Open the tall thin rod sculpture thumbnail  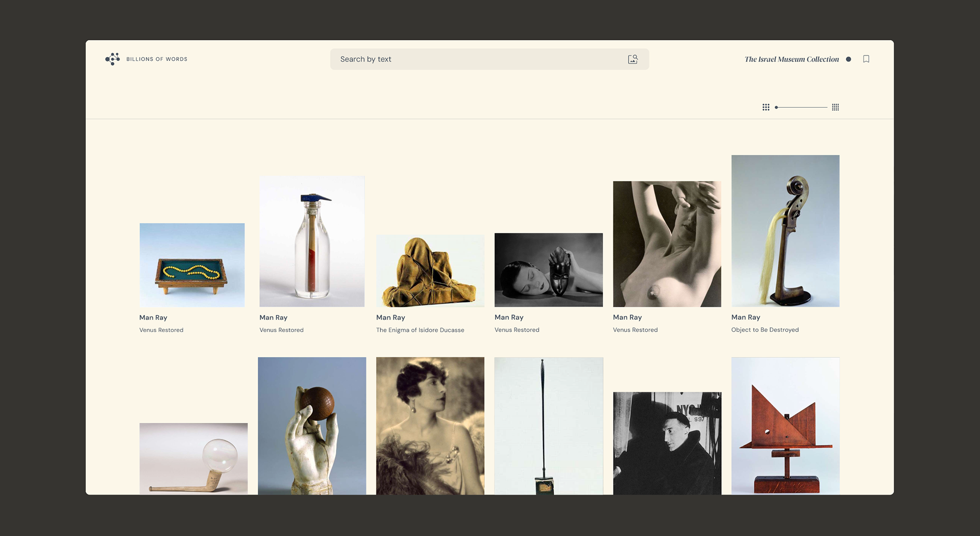549,426
